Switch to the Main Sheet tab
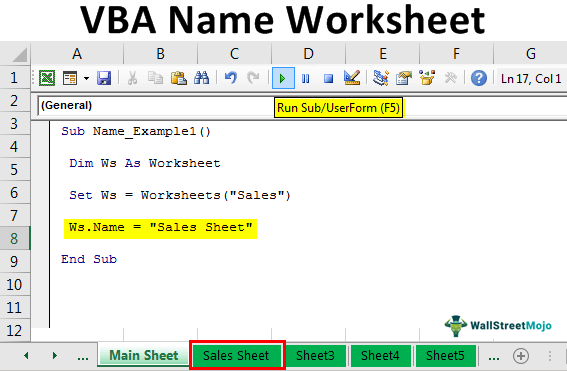This screenshot has width=567, height=371. click(144, 355)
